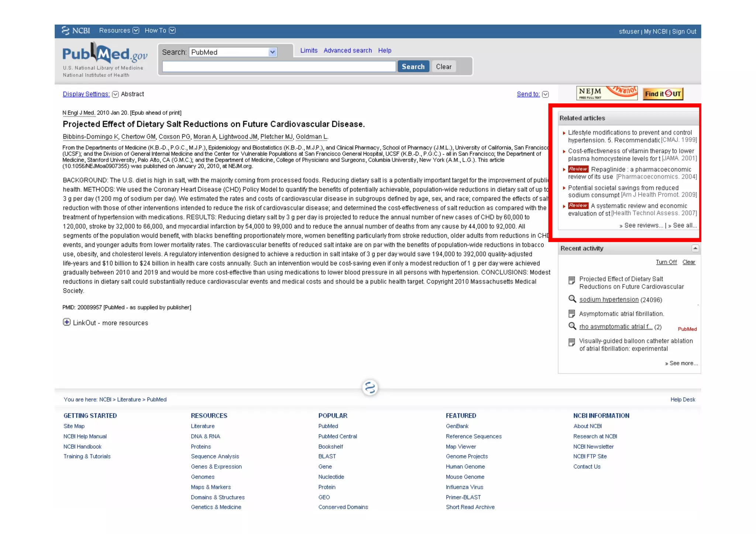756x534 pixels.
Task: Click the document icon beside Visually-guided balloon catheter
Action: click(x=571, y=342)
